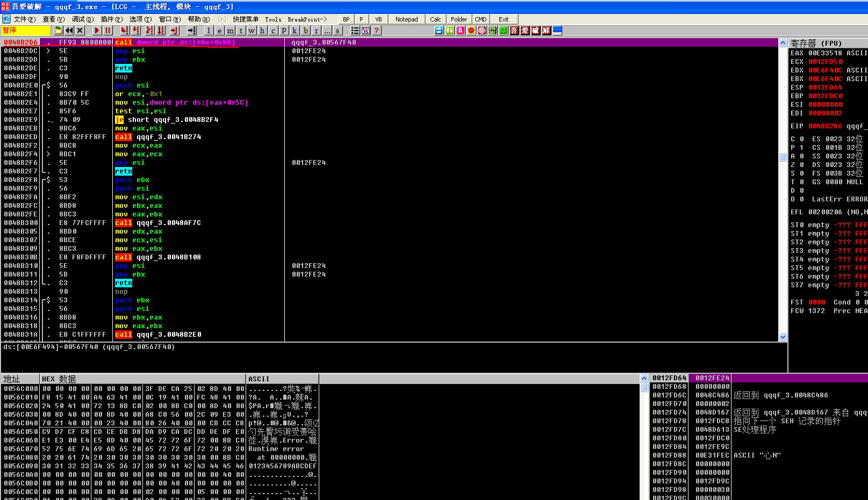868x500 pixels.
Task: Open the 帮助(H) menu
Action: coord(199,19)
